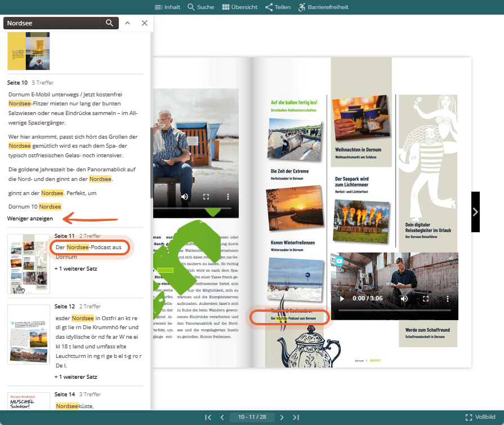Screen dimensions: 504x425
Task: Open the Inhalt table of contents
Action: pos(167,7)
